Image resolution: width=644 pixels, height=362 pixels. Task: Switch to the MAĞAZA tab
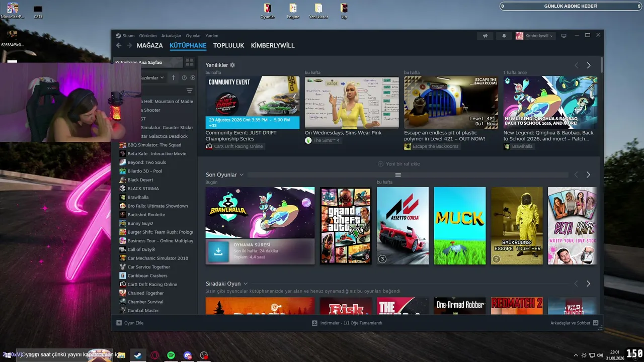pos(150,45)
